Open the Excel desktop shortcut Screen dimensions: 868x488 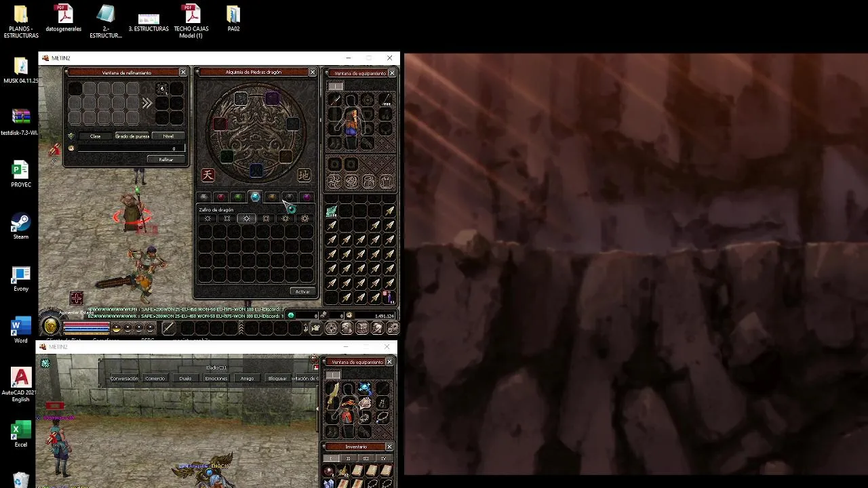click(x=21, y=434)
